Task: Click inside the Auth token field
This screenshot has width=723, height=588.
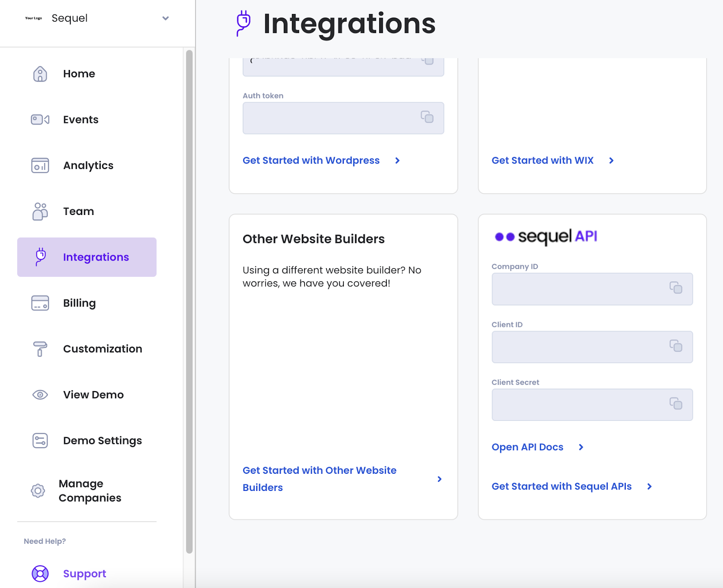Action: click(x=343, y=118)
